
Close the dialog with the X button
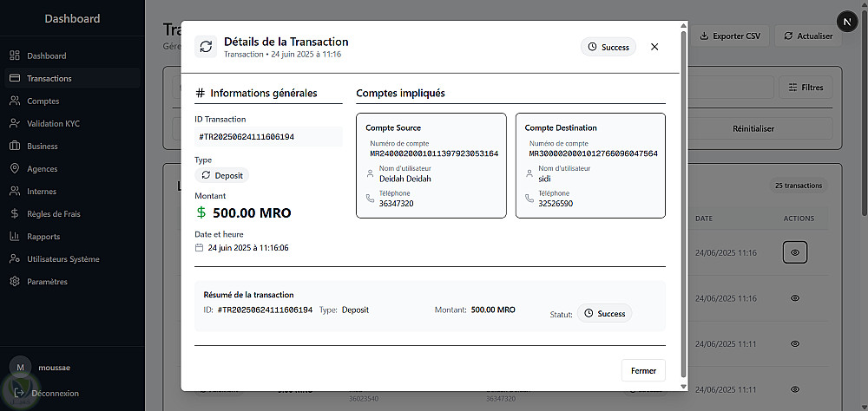[x=654, y=47]
